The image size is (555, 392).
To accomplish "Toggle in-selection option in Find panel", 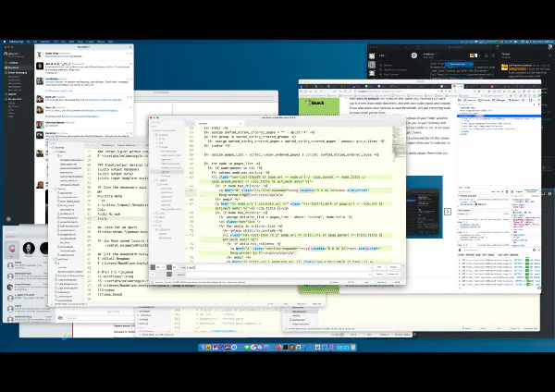I will [x=174, y=267].
